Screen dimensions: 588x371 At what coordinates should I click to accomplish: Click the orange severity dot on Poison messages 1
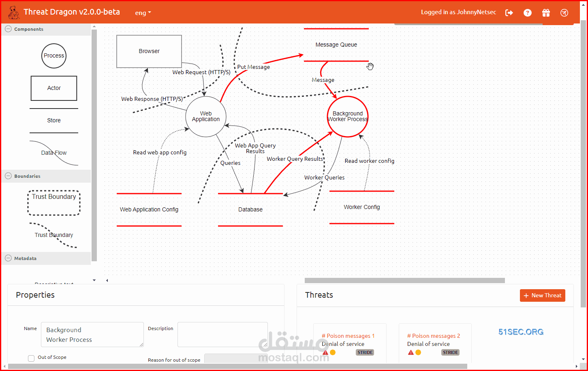point(333,353)
